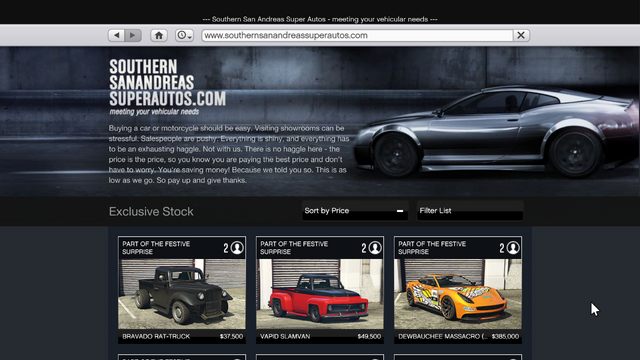Open the browser home page icon
The height and width of the screenshot is (360, 640).
159,35
